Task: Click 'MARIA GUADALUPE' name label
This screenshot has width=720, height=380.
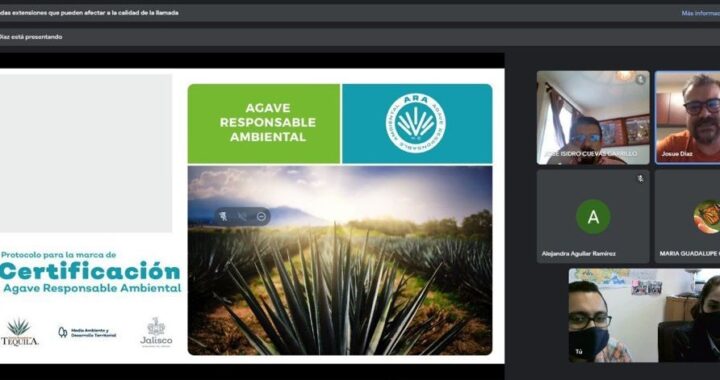Action: [x=690, y=253]
